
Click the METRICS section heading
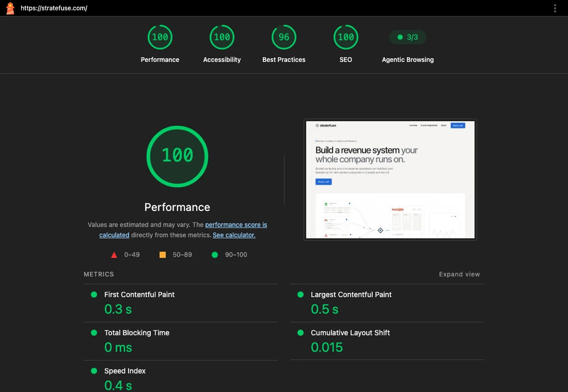99,274
